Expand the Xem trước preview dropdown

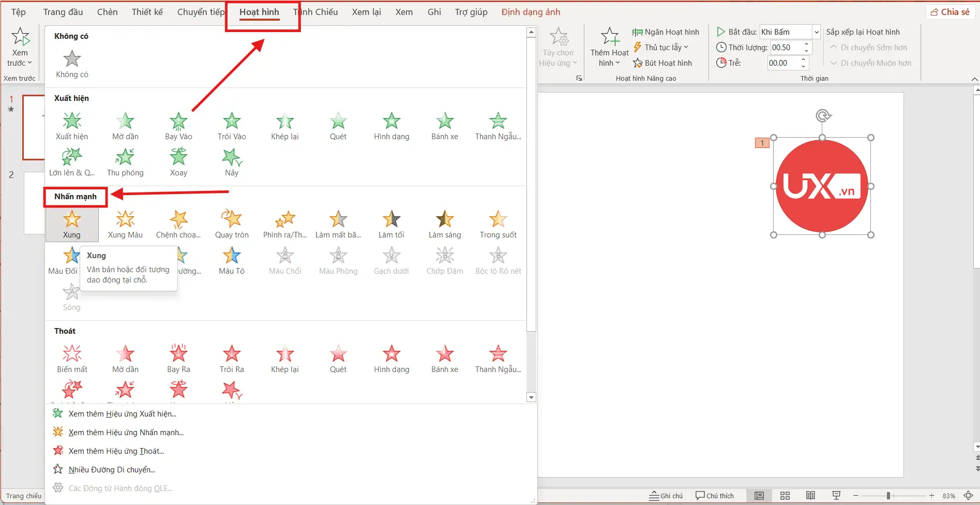coord(20,63)
